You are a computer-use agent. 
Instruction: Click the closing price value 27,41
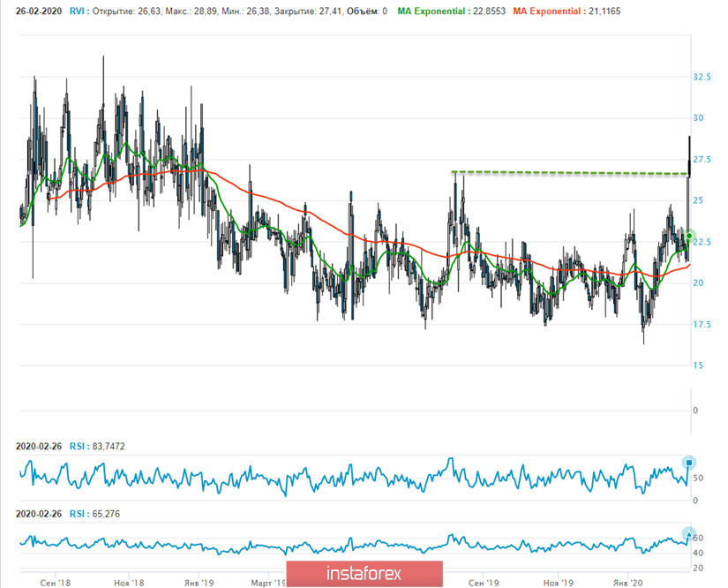331,11
